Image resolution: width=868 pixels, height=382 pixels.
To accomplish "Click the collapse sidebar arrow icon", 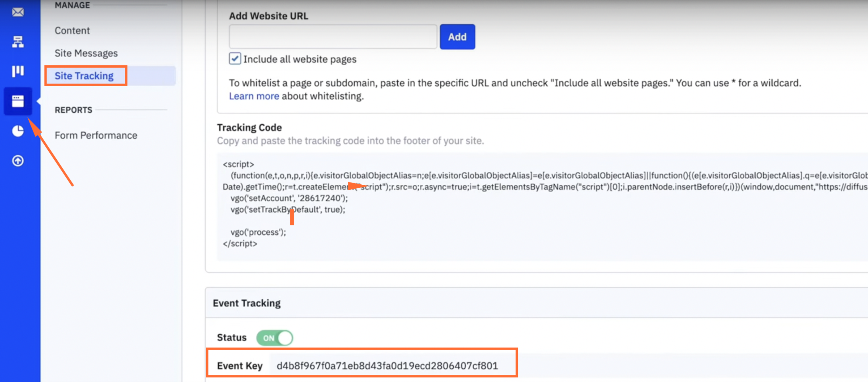I will [39, 101].
